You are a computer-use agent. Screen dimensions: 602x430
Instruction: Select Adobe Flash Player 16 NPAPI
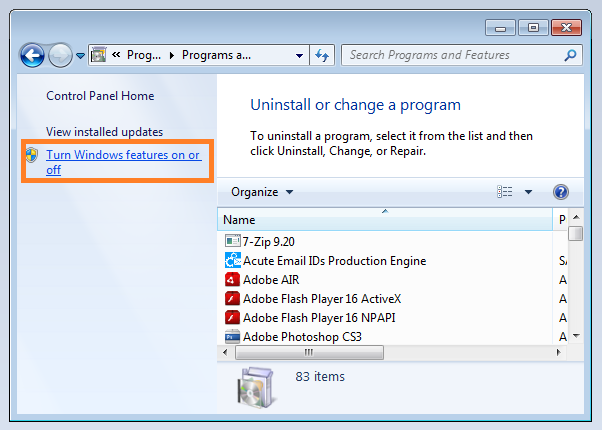click(319, 318)
